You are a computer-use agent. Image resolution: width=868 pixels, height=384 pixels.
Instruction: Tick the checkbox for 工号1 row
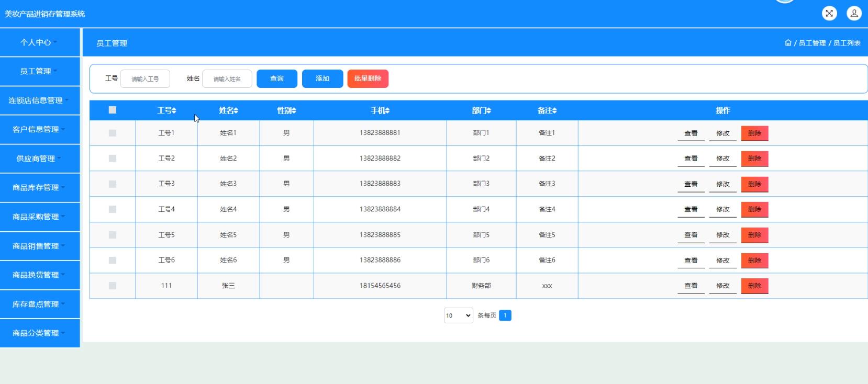pyautogui.click(x=113, y=133)
